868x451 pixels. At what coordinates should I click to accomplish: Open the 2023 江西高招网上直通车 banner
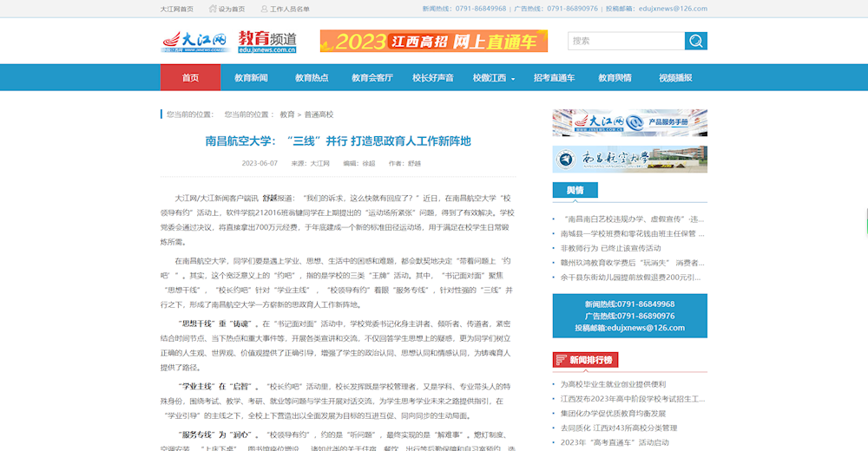433,41
